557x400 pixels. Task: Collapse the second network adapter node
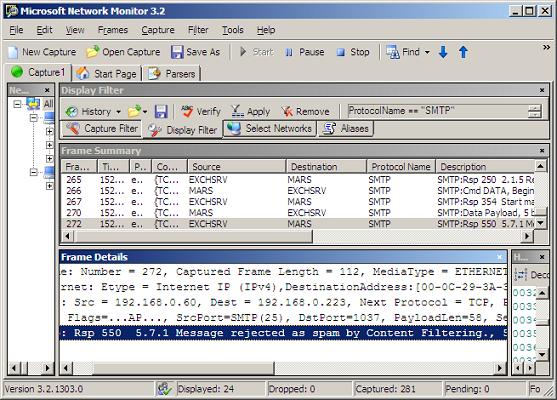34,172
